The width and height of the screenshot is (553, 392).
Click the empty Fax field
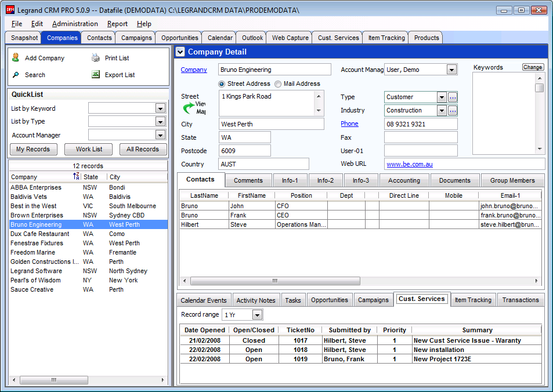coord(420,137)
